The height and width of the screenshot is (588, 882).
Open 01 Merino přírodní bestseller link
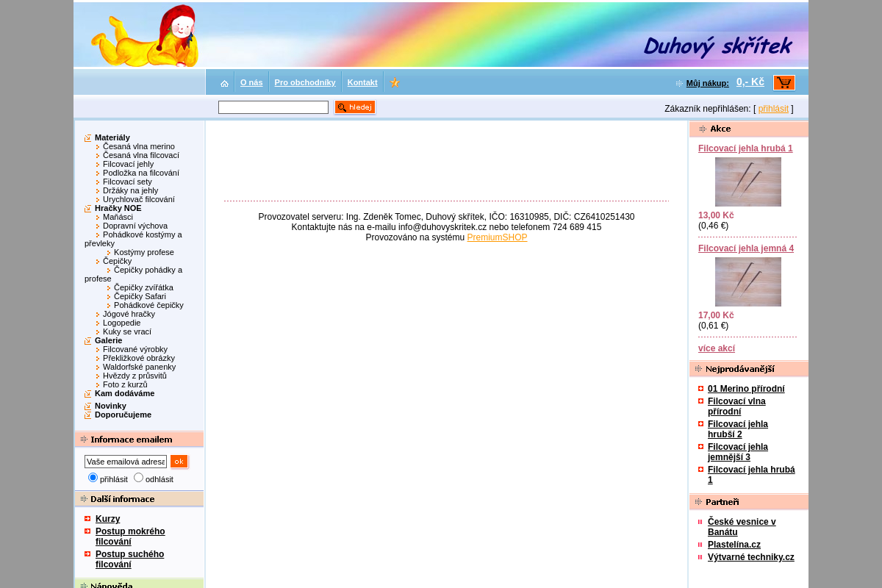coord(746,389)
